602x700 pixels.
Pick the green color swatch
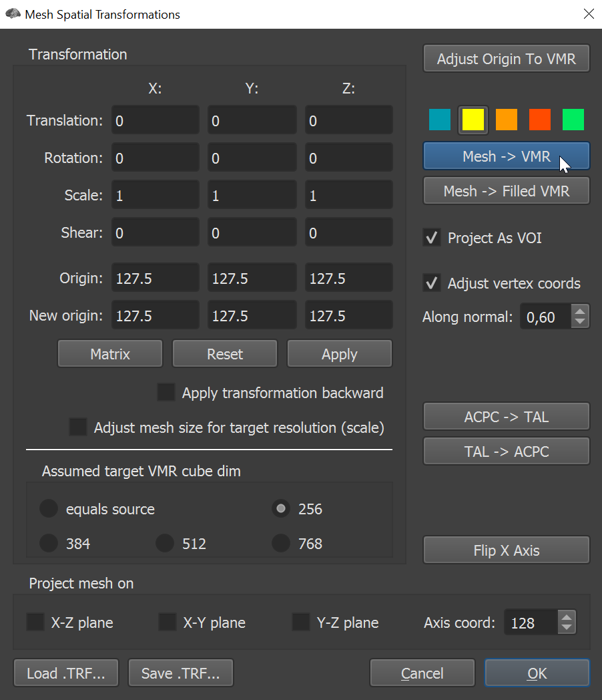coord(573,120)
